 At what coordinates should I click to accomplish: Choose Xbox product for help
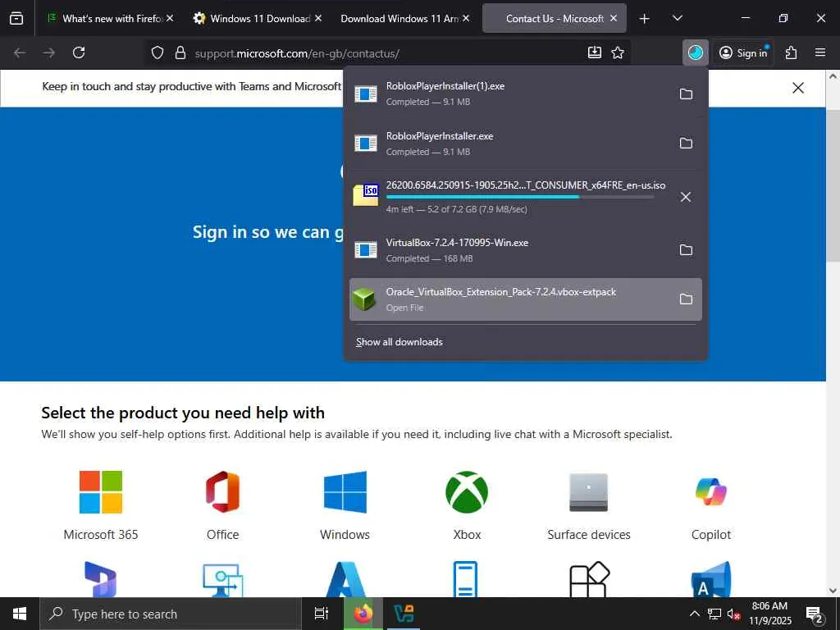467,505
